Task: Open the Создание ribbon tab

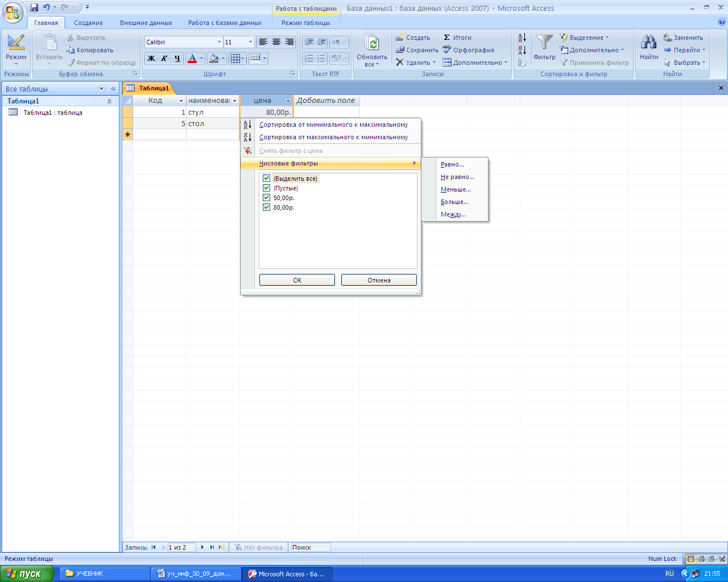Action: pyautogui.click(x=88, y=23)
